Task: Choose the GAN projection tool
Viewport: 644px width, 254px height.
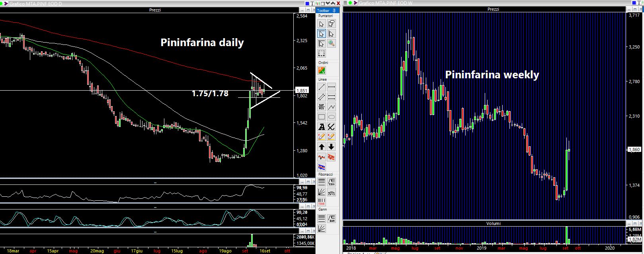Action: tap(331, 218)
